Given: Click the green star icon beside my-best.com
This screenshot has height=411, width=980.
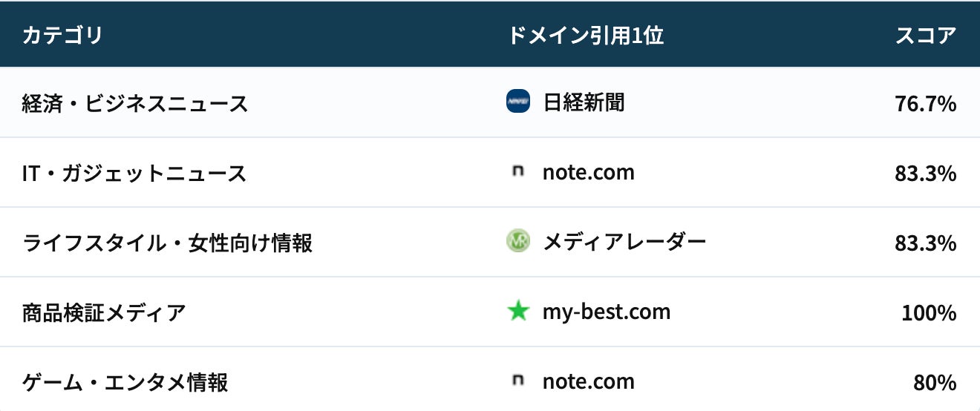Looking at the screenshot, I should coord(517,311).
